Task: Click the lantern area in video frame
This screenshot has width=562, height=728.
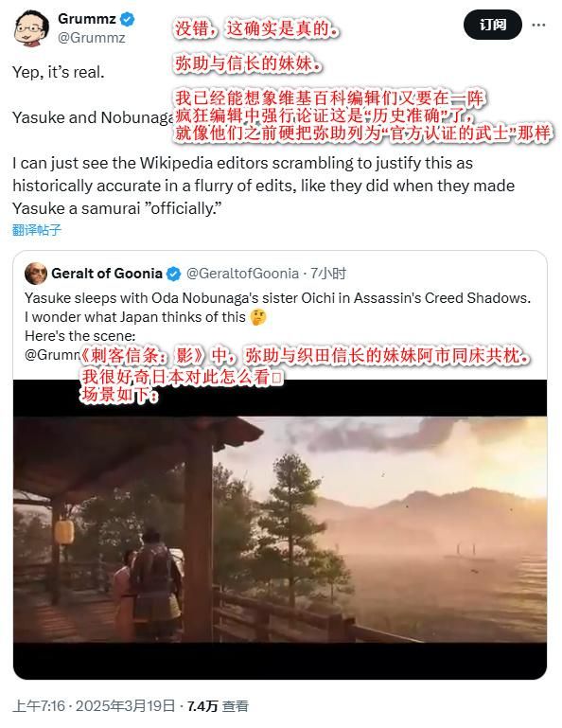Action: pyautogui.click(x=64, y=532)
